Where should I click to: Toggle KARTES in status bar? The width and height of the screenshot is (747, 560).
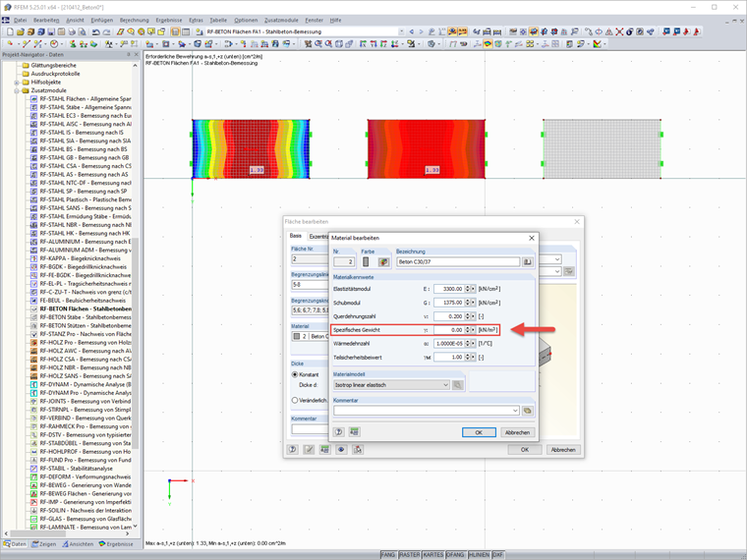(x=433, y=555)
